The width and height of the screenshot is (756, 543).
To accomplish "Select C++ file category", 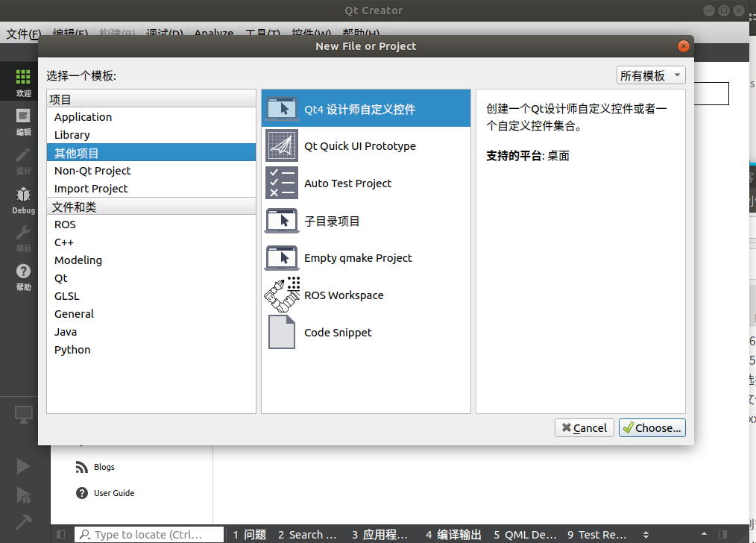I will pos(151,242).
